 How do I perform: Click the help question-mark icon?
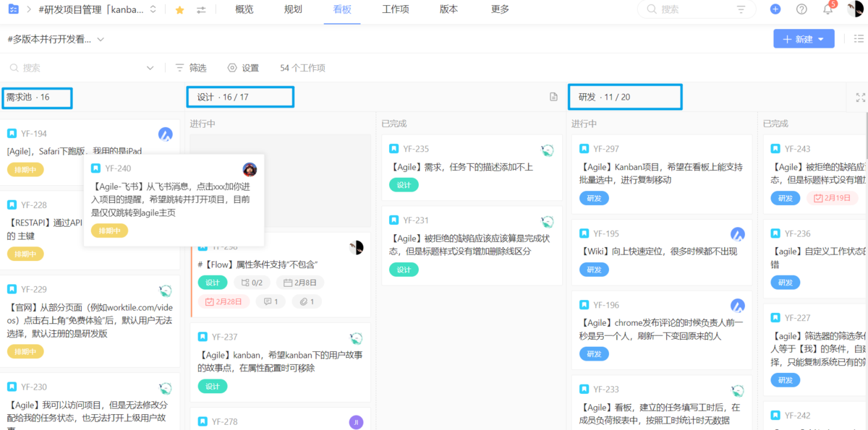(x=800, y=9)
